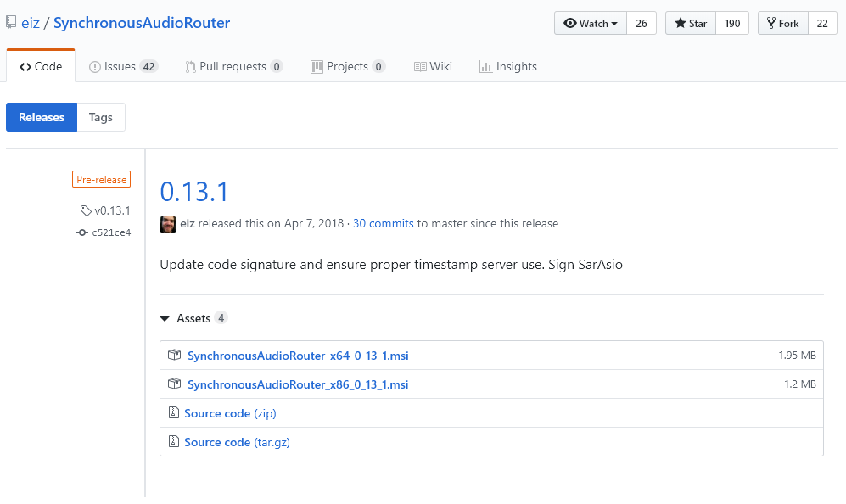Download Source code (tar.gz)

click(x=237, y=442)
